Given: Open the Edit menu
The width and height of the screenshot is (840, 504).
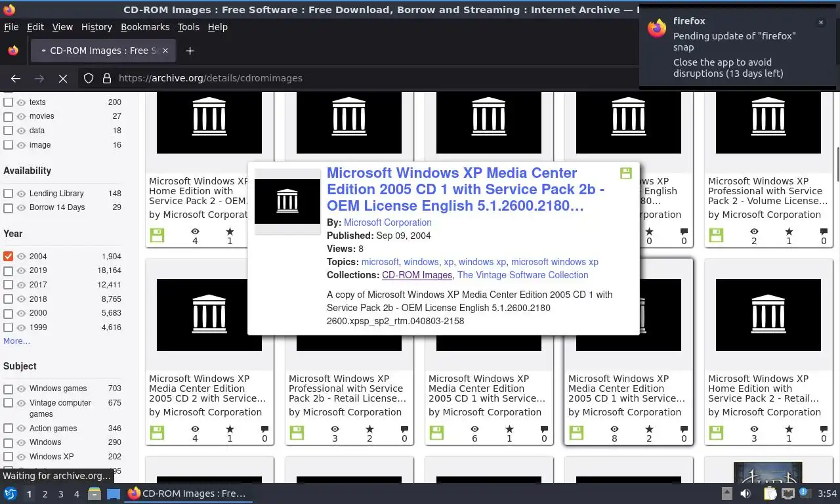Looking at the screenshot, I should click(35, 27).
